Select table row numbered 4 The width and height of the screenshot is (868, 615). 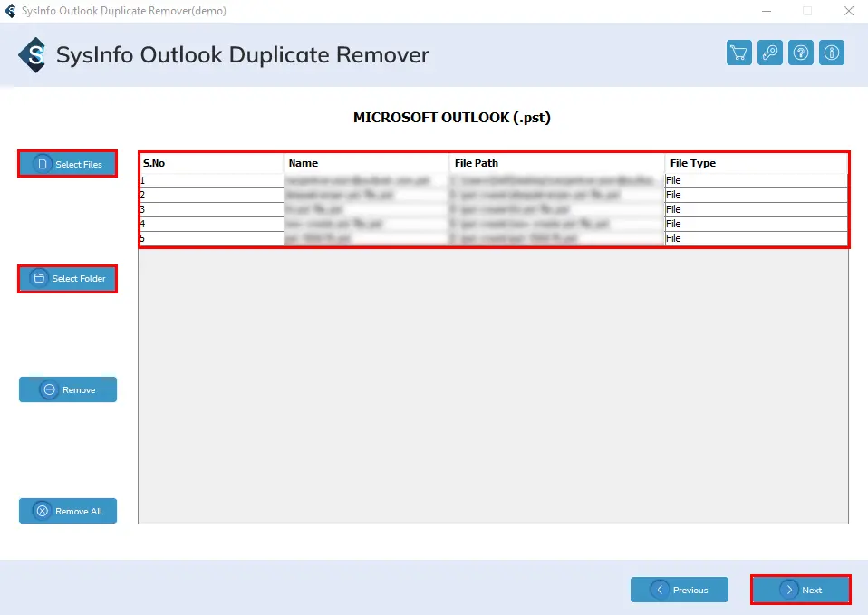pyautogui.click(x=493, y=224)
